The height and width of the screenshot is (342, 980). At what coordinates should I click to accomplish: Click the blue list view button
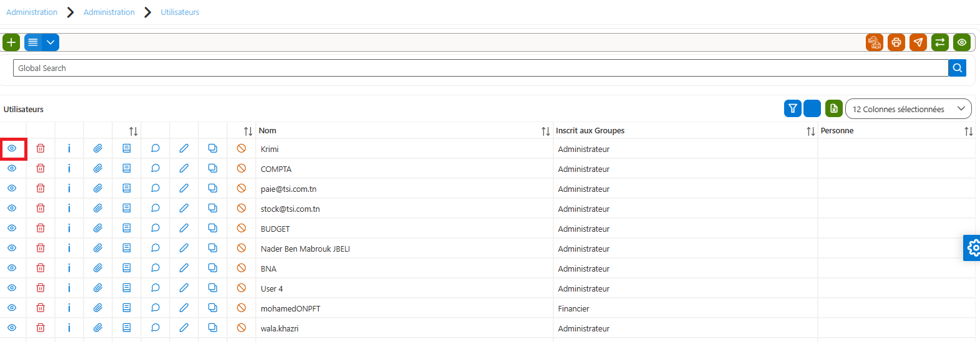click(x=33, y=42)
